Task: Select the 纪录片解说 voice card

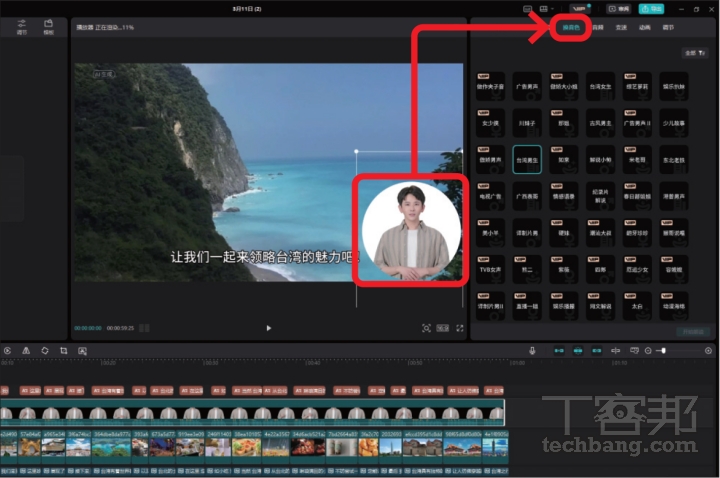Action: [601, 197]
